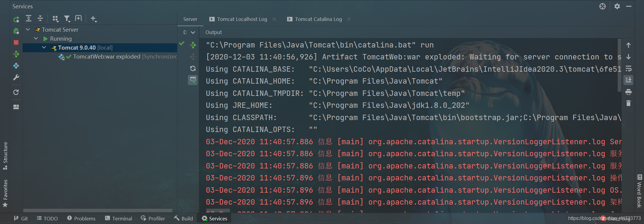Open the TODO tool window
This screenshot has height=224, width=644.
[x=47, y=219]
